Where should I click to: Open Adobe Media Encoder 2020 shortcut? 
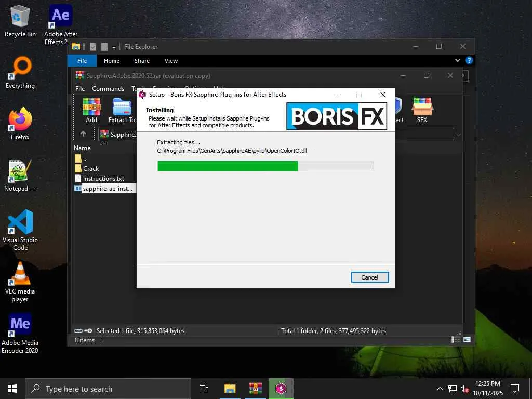20,333
